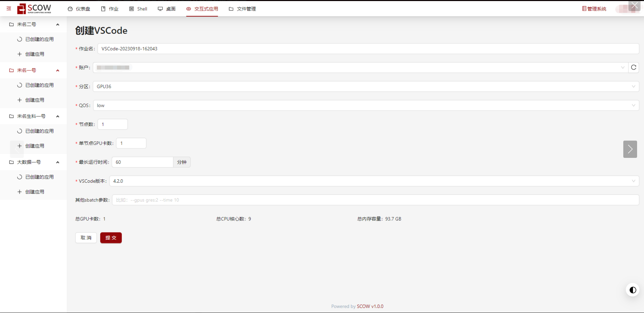
Task: Open the VSCode版本 dropdown showing 4.2.0
Action: click(374, 181)
